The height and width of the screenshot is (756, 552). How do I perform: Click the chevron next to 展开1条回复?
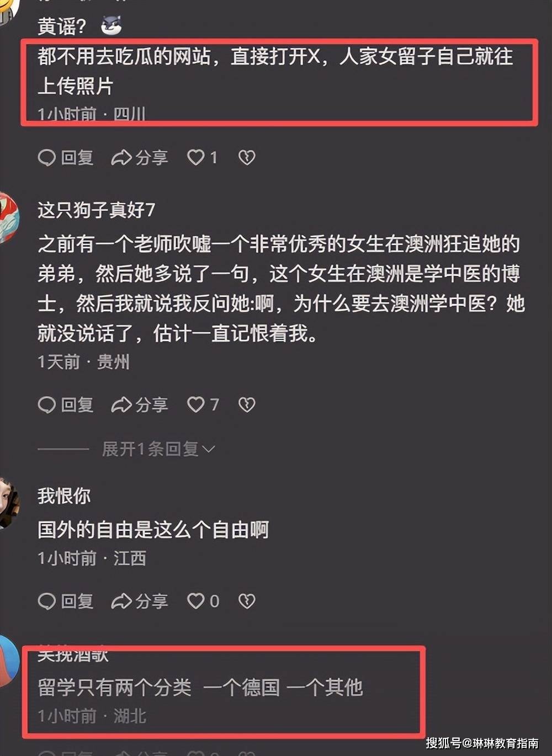(209, 449)
